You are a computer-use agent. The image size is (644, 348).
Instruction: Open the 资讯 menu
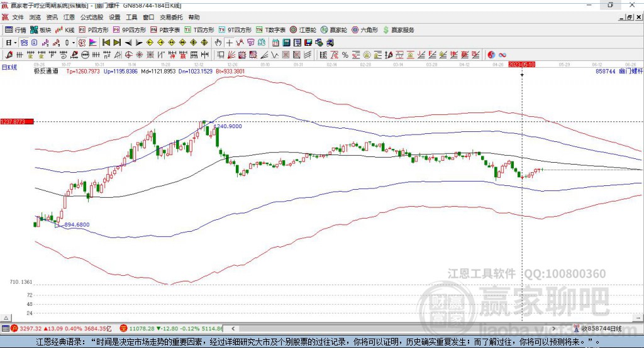point(52,17)
